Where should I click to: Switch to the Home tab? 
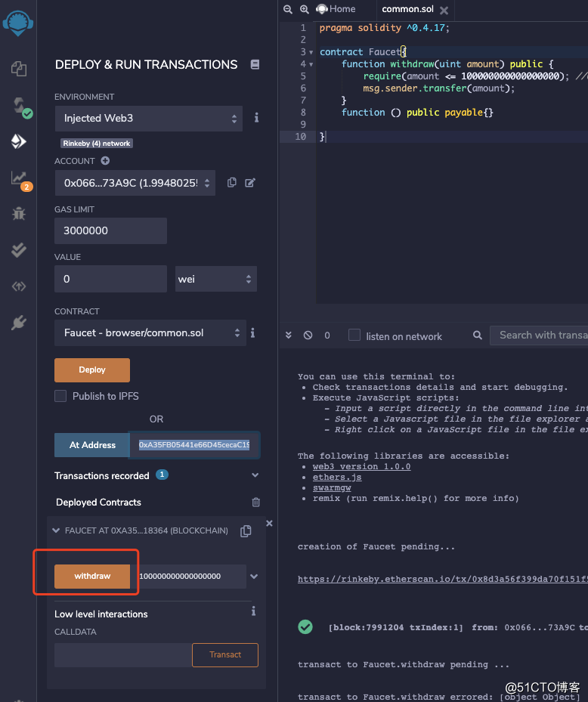pyautogui.click(x=336, y=9)
